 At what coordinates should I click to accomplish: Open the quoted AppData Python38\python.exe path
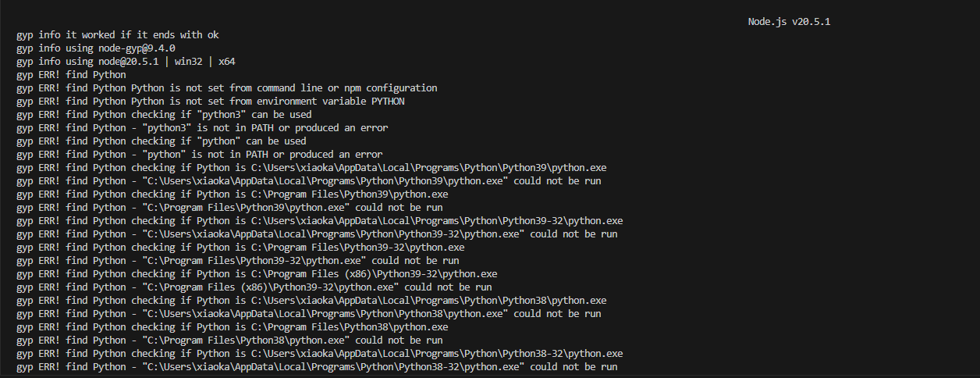(325, 314)
